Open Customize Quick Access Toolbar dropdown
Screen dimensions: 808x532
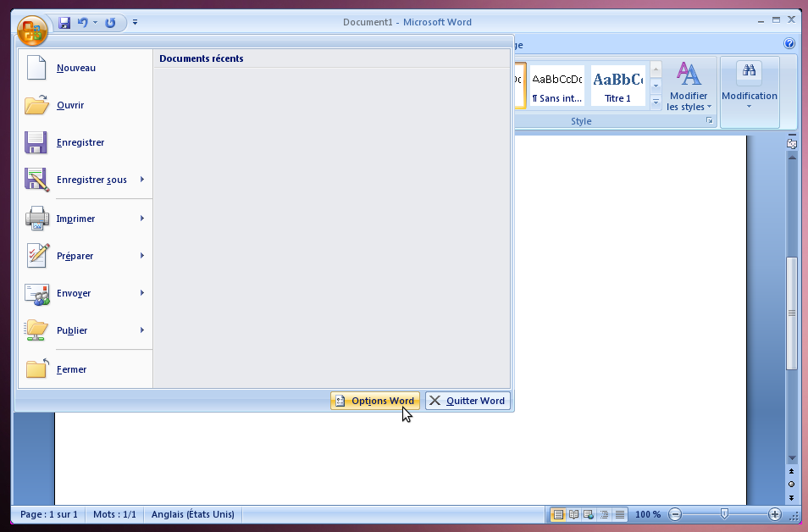click(x=135, y=22)
